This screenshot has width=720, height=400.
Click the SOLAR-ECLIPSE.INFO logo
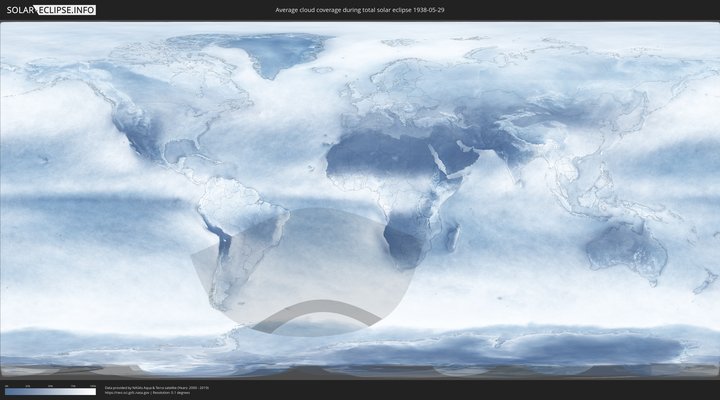tap(51, 10)
